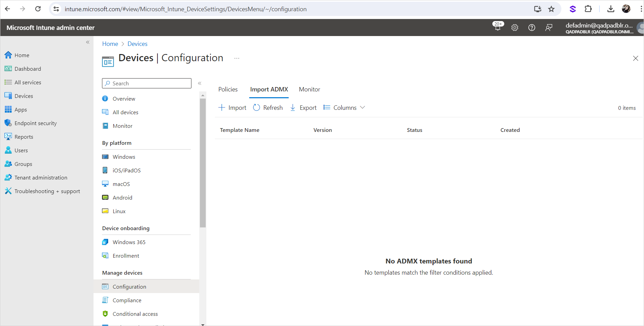Click the browser address bar URL

click(186, 9)
